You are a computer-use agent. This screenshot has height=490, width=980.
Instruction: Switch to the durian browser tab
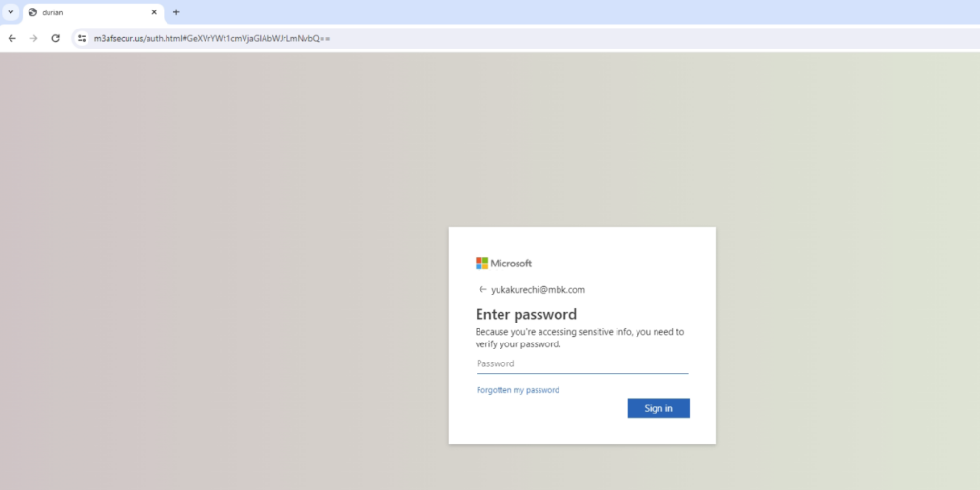(x=93, y=12)
